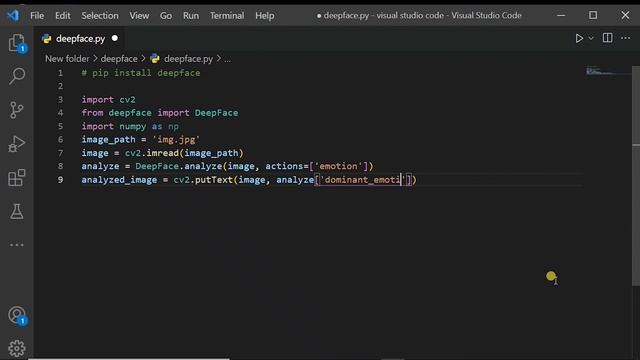Click the VS Code logo icon
Screen dimensions: 640x360
coord(13,16)
